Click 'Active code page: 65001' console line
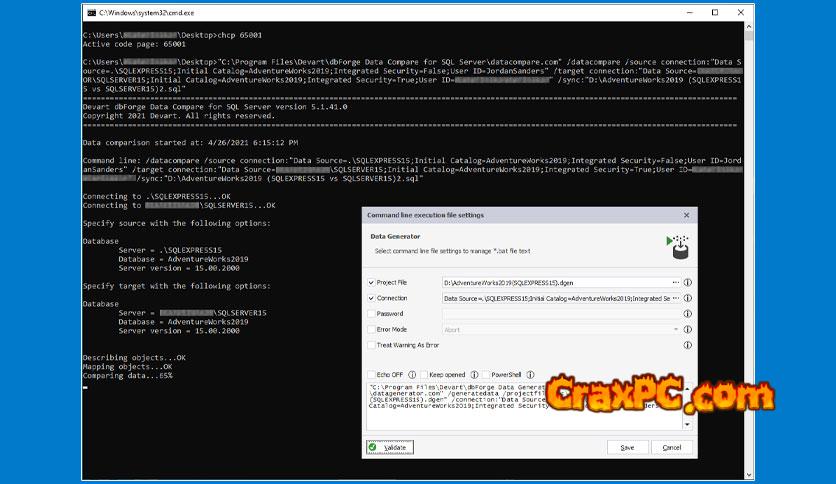The width and height of the screenshot is (836, 484). pyautogui.click(x=134, y=44)
